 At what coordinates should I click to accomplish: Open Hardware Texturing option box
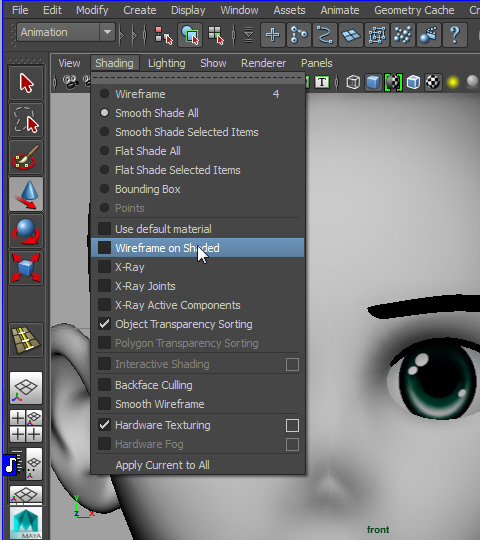[x=292, y=425]
